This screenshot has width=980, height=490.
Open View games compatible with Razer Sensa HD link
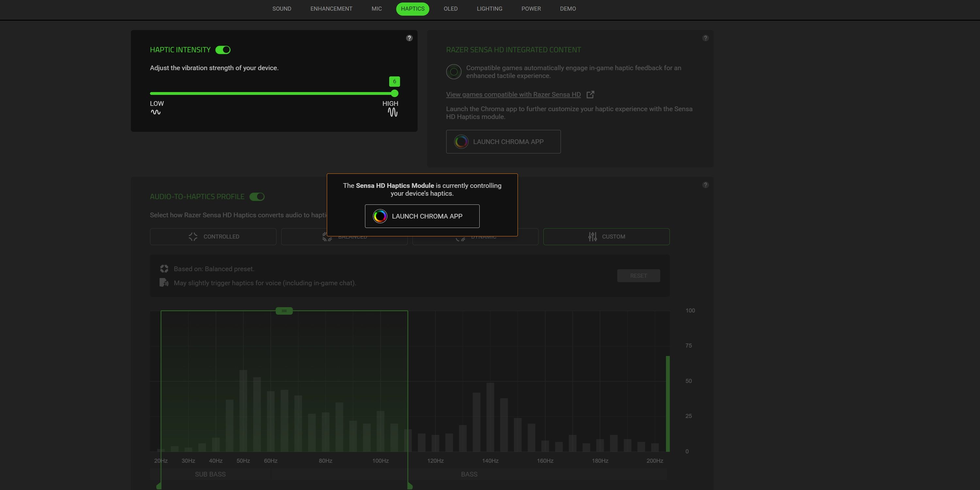[x=513, y=95]
